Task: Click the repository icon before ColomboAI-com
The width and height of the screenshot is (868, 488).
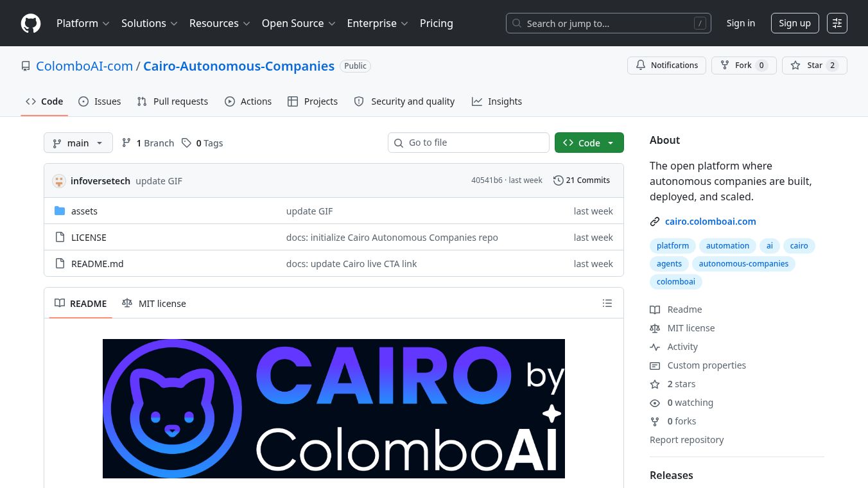Action: (x=26, y=66)
